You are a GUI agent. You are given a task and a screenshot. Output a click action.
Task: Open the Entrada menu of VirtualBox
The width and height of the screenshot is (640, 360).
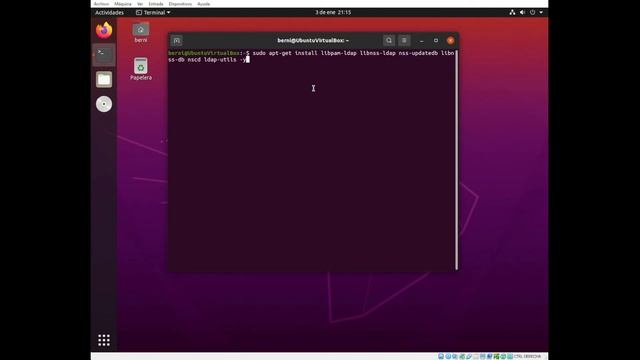pyautogui.click(x=156, y=4)
